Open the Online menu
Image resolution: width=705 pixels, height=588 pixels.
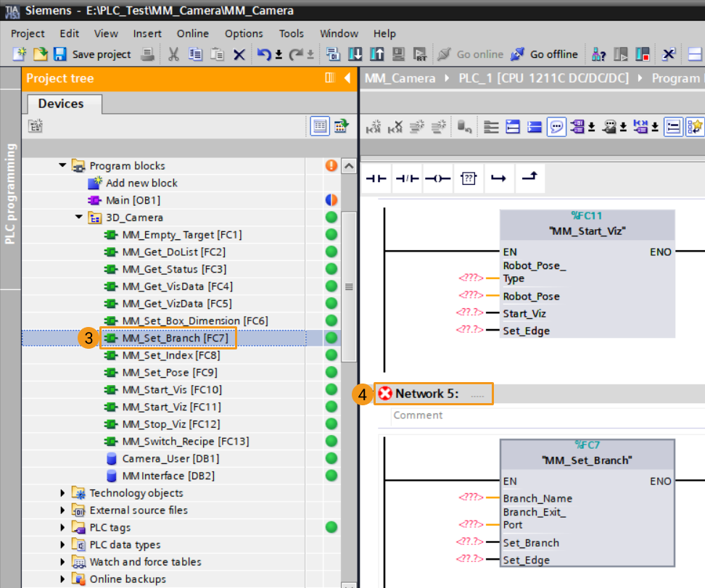point(192,33)
